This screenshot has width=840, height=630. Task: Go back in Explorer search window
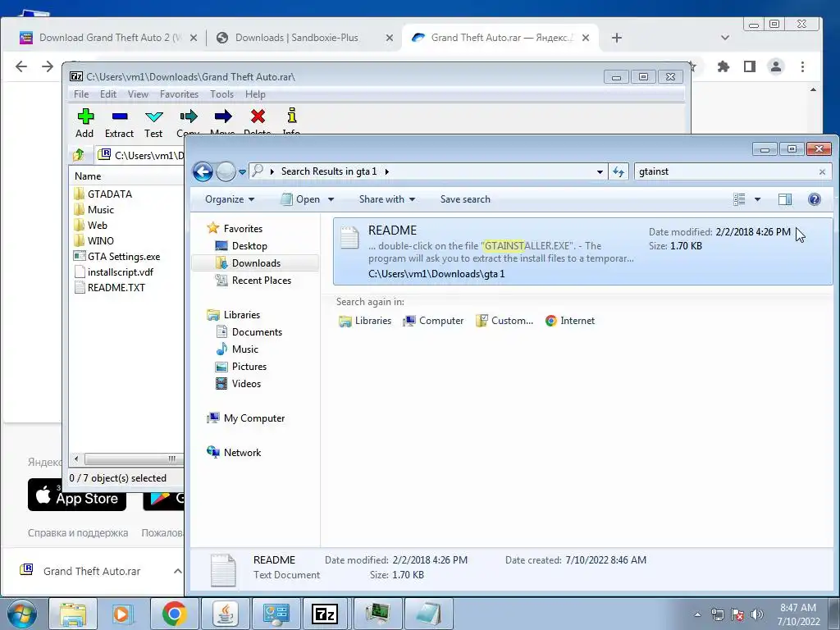203,172
